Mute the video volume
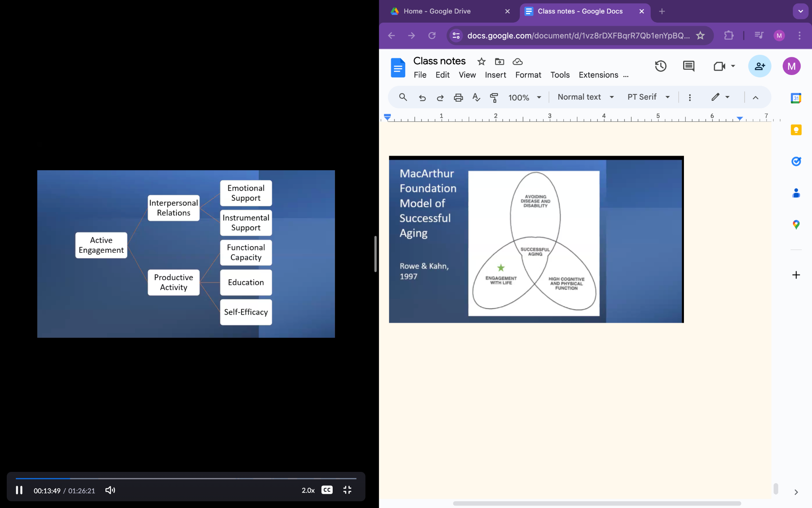Image resolution: width=812 pixels, height=508 pixels. pos(110,490)
